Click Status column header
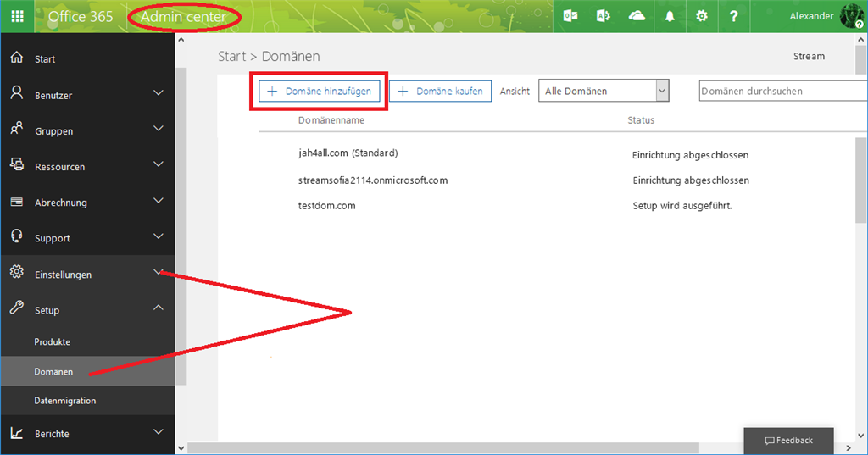The image size is (868, 455). click(641, 120)
